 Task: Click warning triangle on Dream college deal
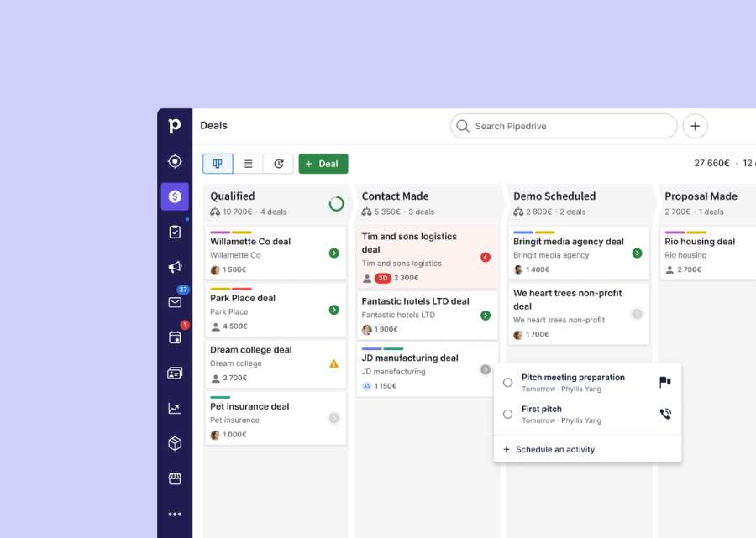pos(333,363)
